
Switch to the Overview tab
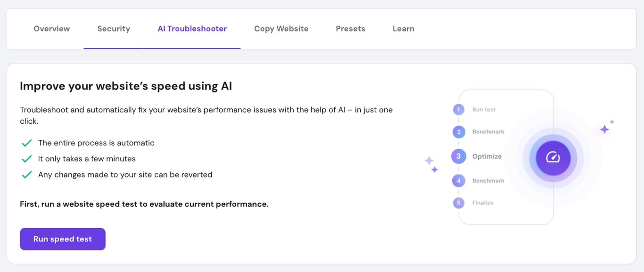click(51, 28)
